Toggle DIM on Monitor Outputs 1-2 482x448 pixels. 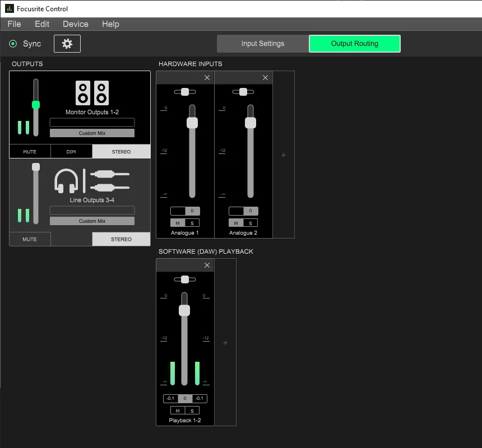(71, 151)
